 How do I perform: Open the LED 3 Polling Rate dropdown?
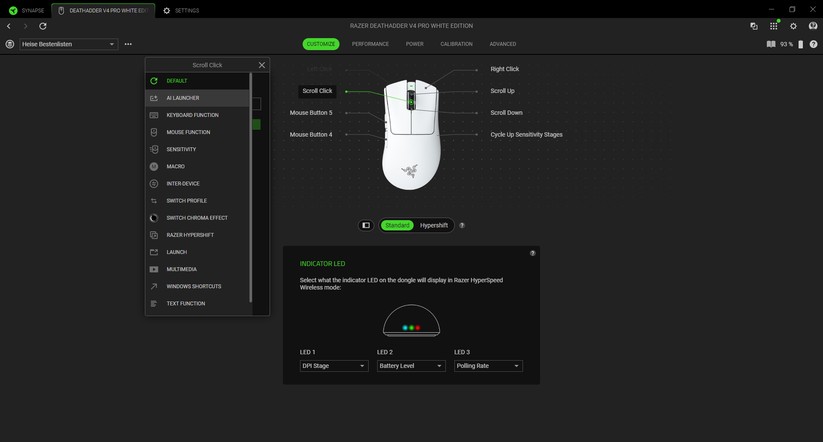point(488,366)
